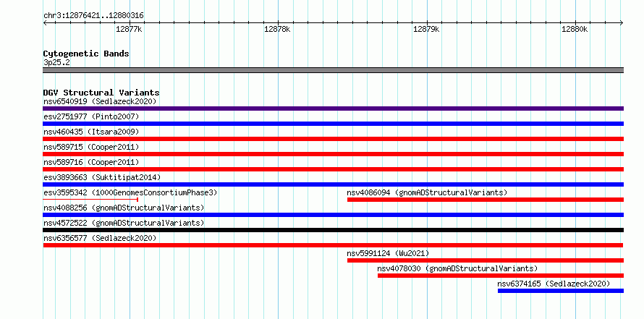644x319 pixels.
Task: Select the red nsv589716 variant bar
Action: click(x=333, y=169)
